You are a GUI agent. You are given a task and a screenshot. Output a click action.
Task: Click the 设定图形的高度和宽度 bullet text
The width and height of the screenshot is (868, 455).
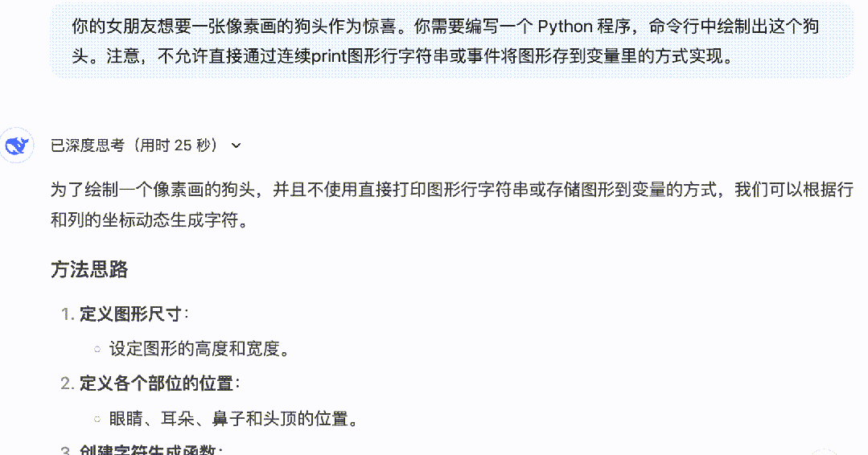(x=200, y=349)
